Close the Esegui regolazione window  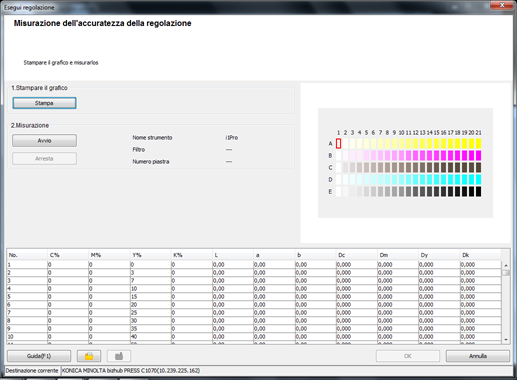502,5
